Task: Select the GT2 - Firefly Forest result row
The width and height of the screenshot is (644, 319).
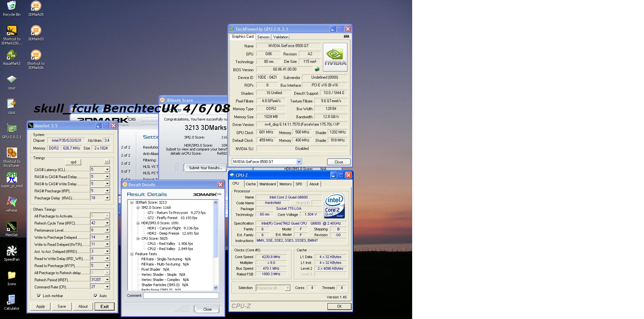Action: pyautogui.click(x=172, y=218)
